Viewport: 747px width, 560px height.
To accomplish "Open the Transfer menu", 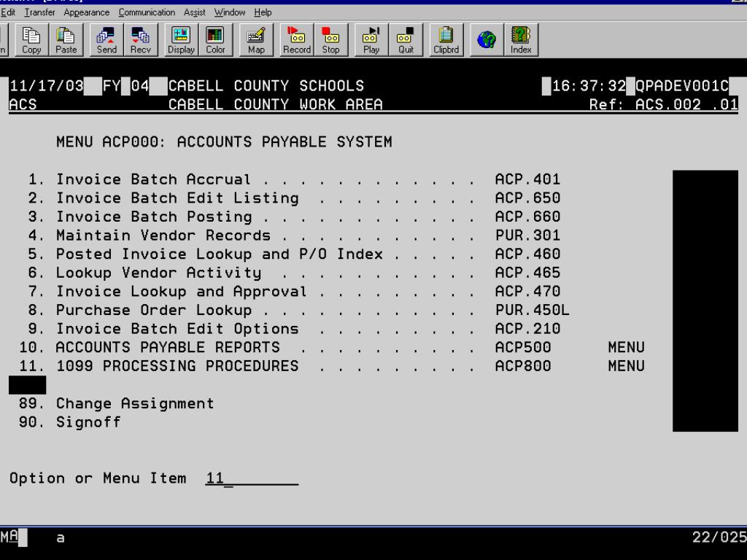I will [x=39, y=12].
